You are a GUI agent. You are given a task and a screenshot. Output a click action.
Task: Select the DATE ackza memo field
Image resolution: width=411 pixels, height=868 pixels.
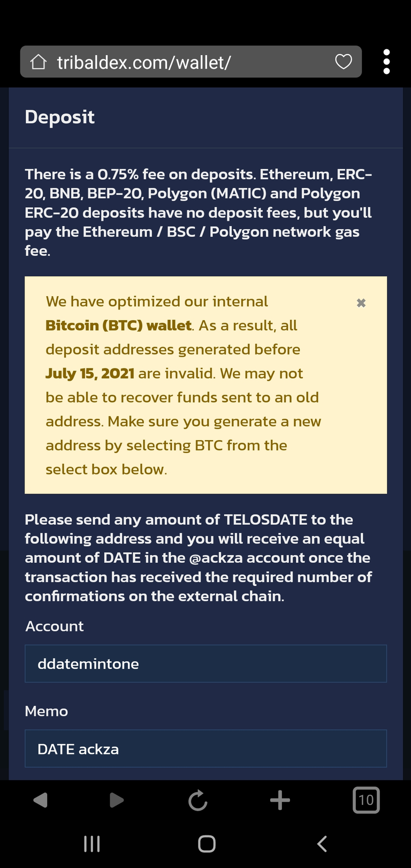pyautogui.click(x=205, y=749)
